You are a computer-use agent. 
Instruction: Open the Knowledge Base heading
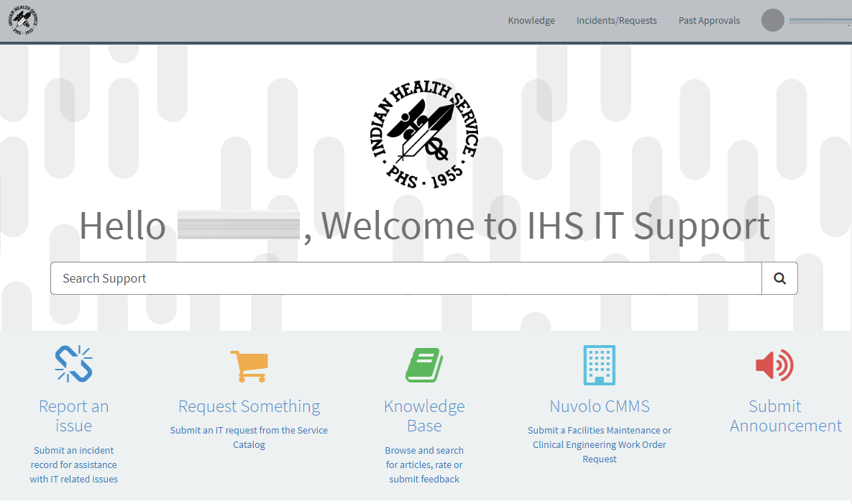point(424,416)
